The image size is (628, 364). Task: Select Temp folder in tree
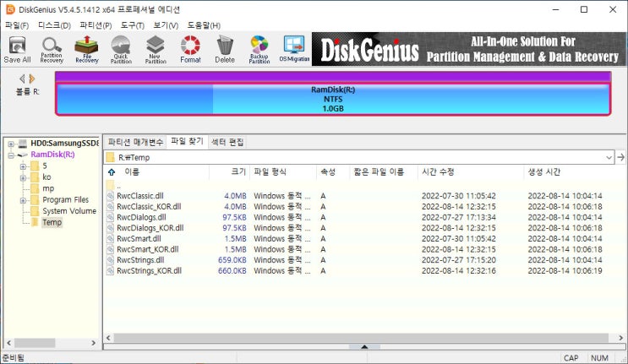tap(52, 222)
